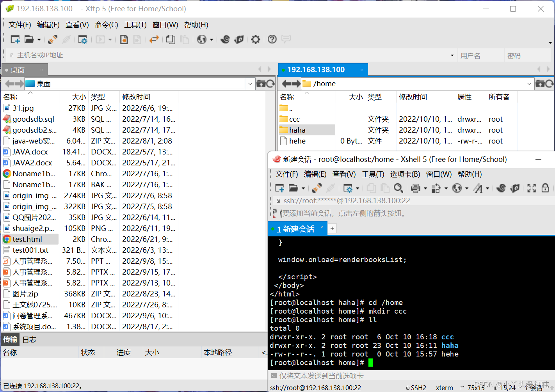Open the Xshell 查看(V) menu
The image size is (555, 392).
344,174
